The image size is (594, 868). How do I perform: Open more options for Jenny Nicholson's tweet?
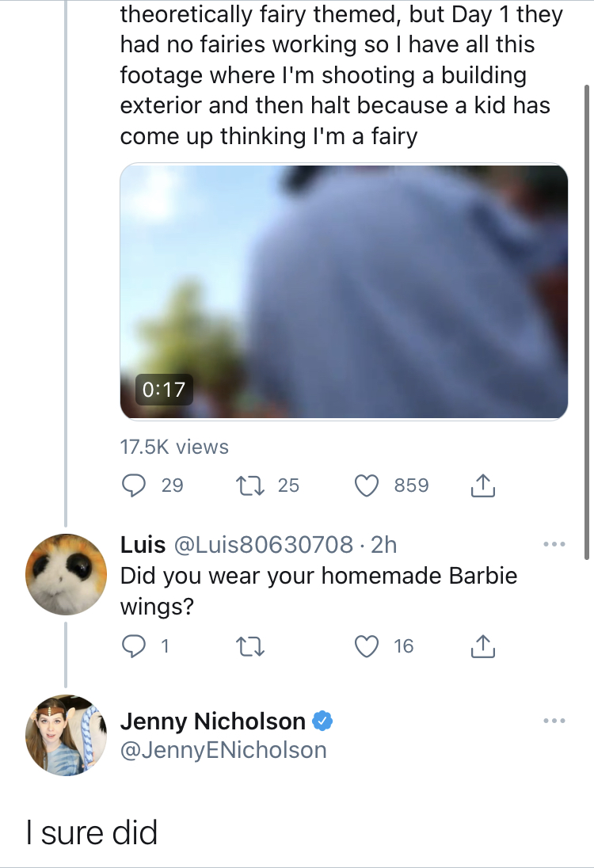pos(554,721)
